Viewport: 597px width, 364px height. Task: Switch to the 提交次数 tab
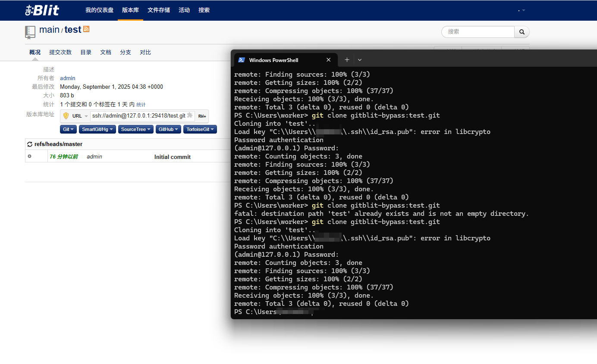coord(60,53)
